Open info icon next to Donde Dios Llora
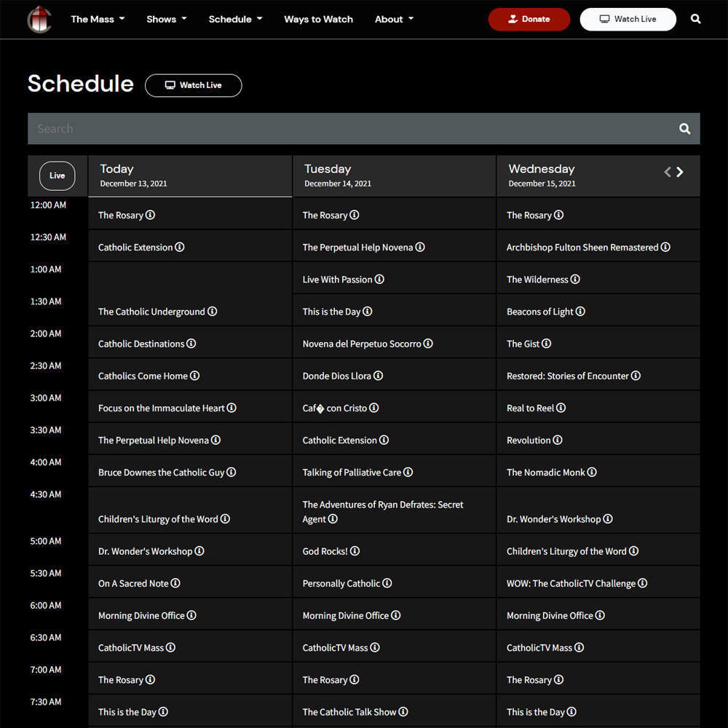The image size is (728, 728). pos(379,375)
